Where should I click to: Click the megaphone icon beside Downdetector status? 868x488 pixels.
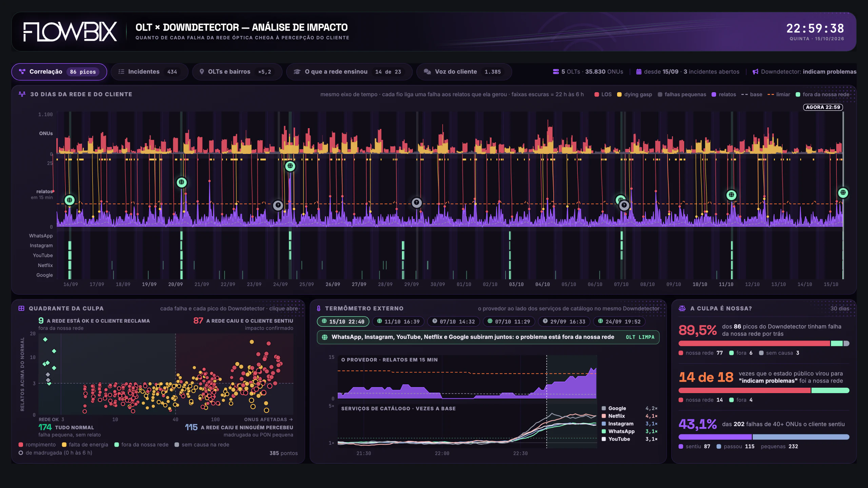[x=755, y=72]
